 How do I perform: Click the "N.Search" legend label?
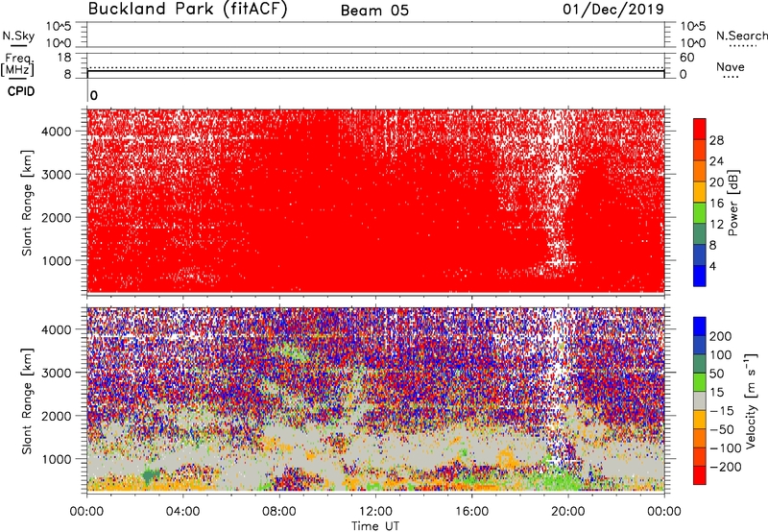pyautogui.click(x=741, y=36)
